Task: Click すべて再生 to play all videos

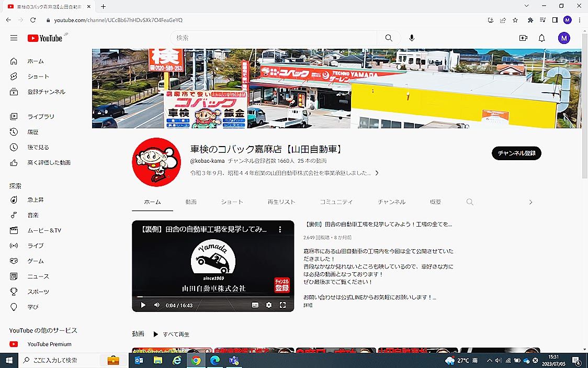Action: click(172, 334)
